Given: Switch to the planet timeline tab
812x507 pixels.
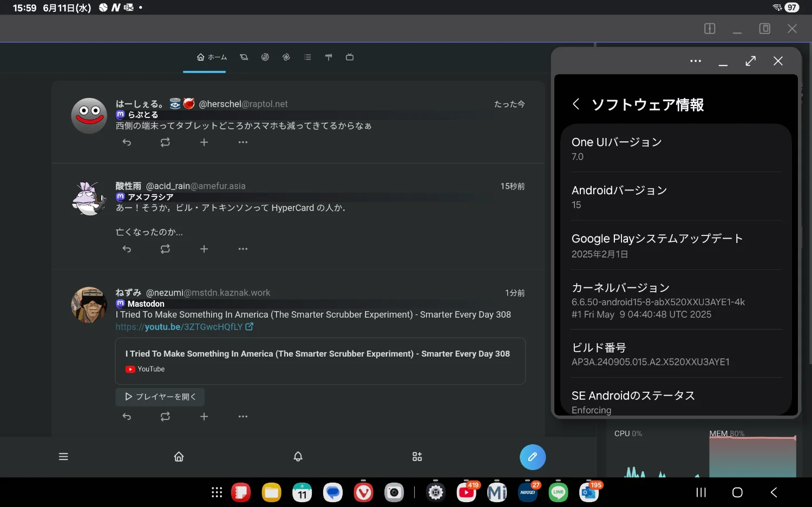Looking at the screenshot, I should 244,57.
